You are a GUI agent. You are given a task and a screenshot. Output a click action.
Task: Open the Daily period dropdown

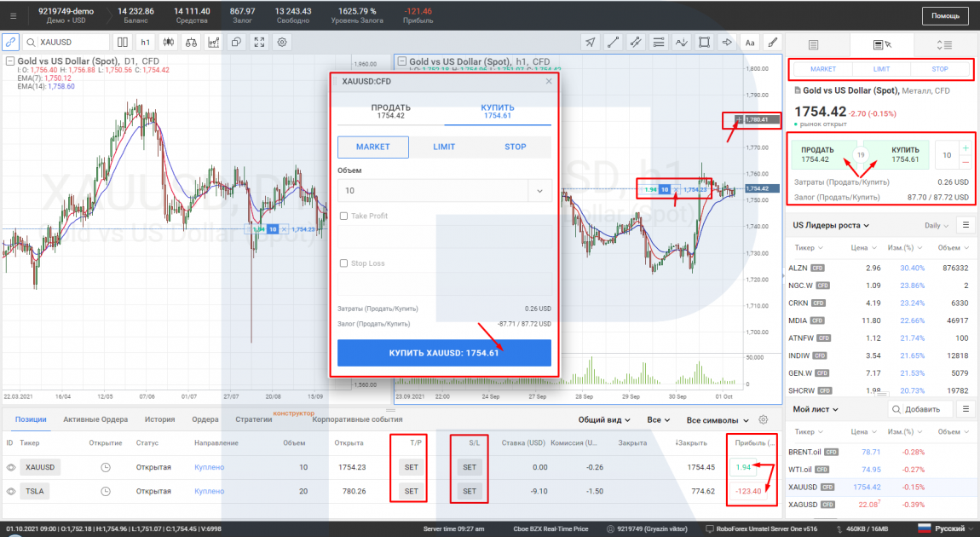pos(937,225)
